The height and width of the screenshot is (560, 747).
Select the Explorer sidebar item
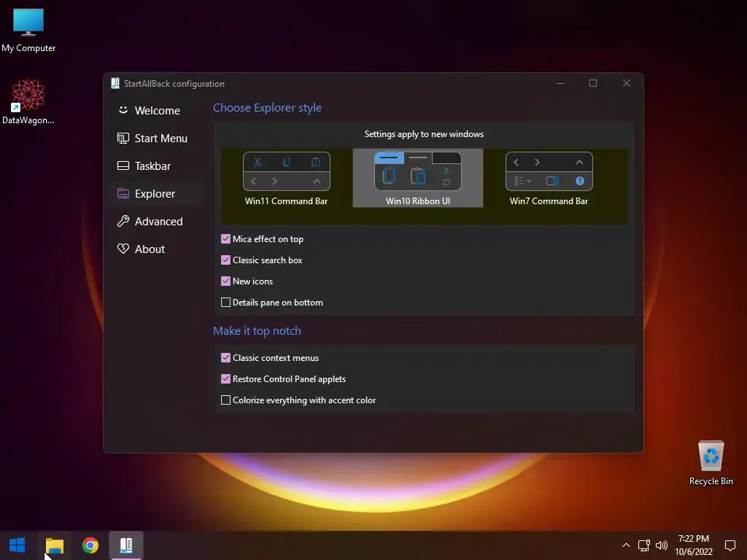pyautogui.click(x=157, y=193)
